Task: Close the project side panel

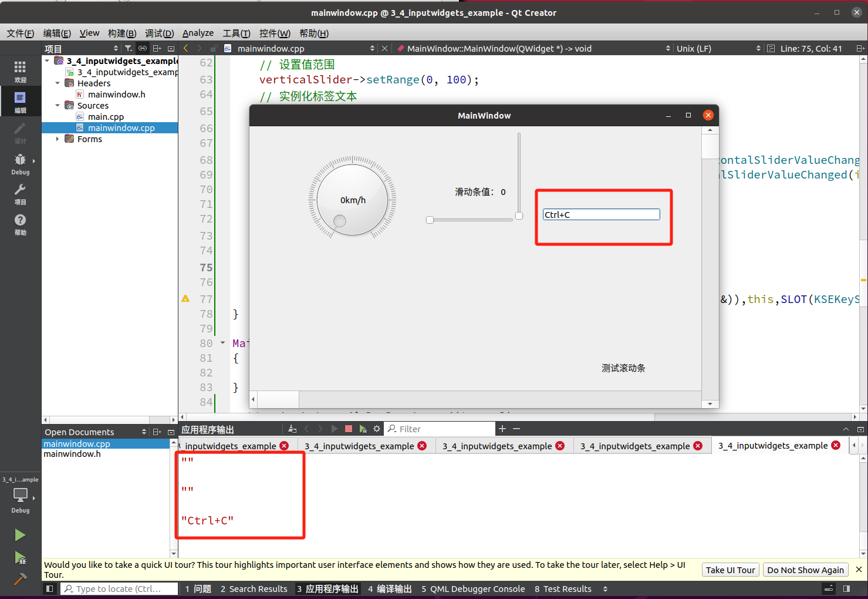Action: [x=171, y=48]
